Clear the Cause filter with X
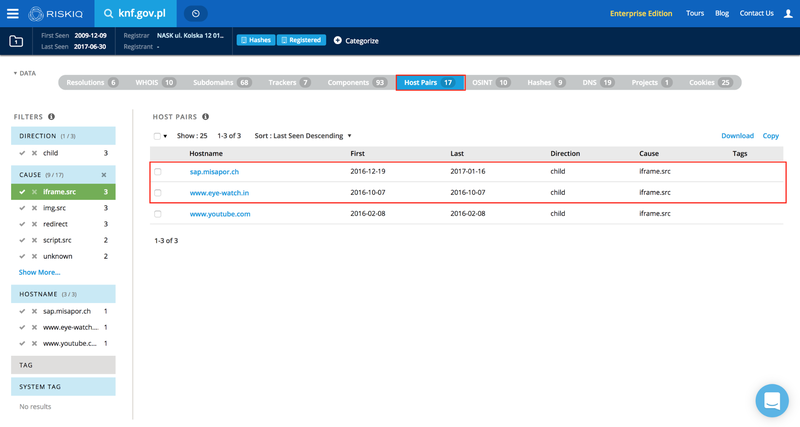The height and width of the screenshot is (427, 800). (104, 174)
